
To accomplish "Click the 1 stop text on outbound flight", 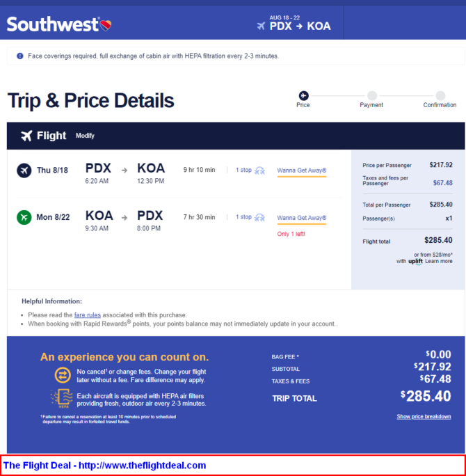I will [243, 170].
